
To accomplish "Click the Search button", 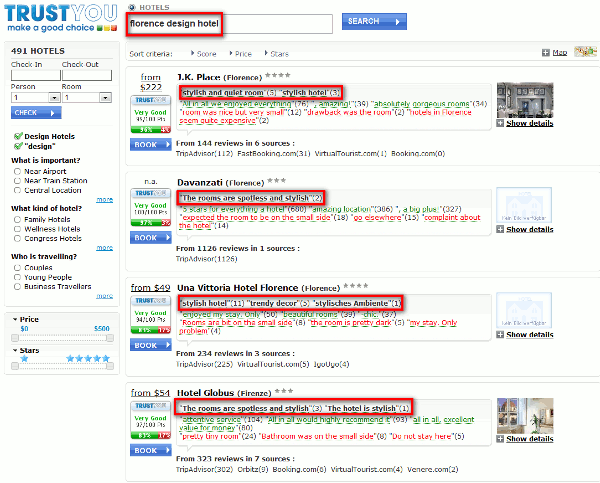I will point(374,21).
